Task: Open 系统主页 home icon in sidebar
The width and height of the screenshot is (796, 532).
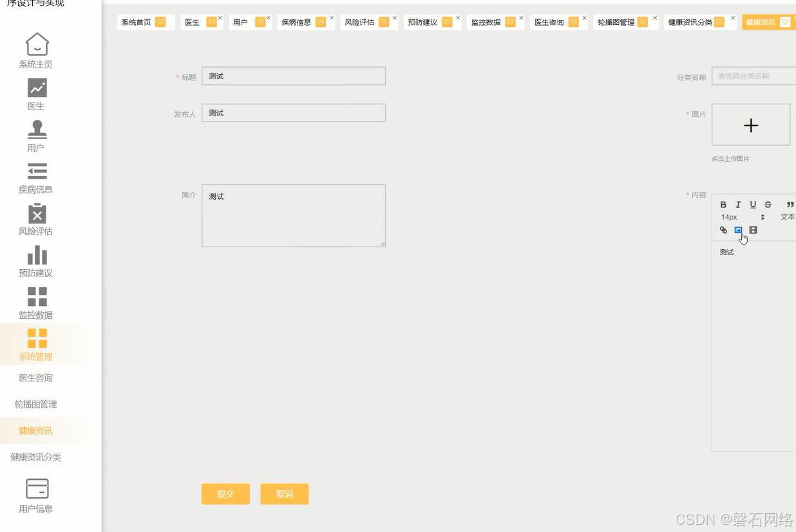Action: coord(37,44)
